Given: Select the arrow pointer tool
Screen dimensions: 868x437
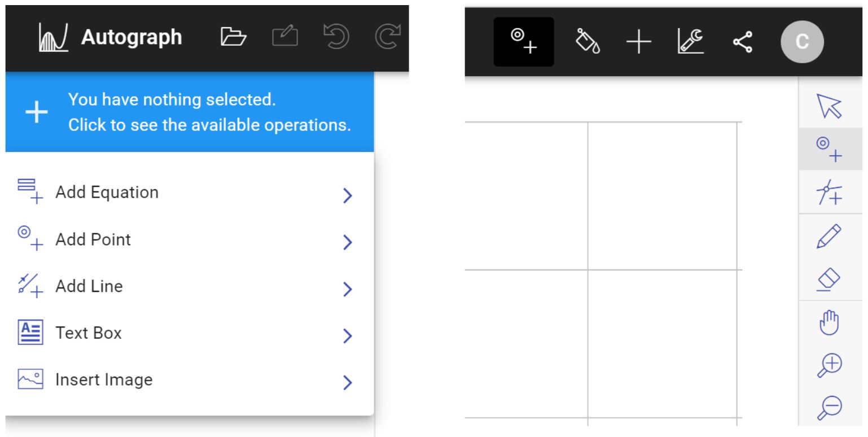Looking at the screenshot, I should 829,106.
